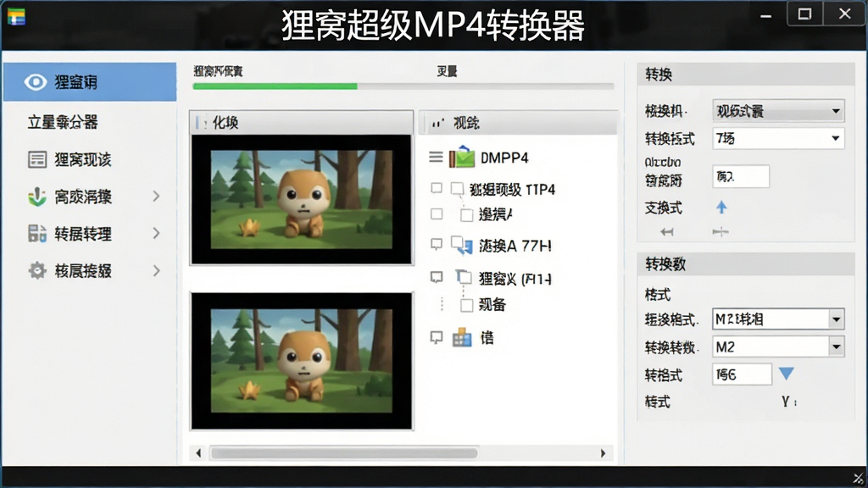Click the folder icon beside 狸窝㐅 (F1-I
The image size is (868, 488).
(x=464, y=277)
